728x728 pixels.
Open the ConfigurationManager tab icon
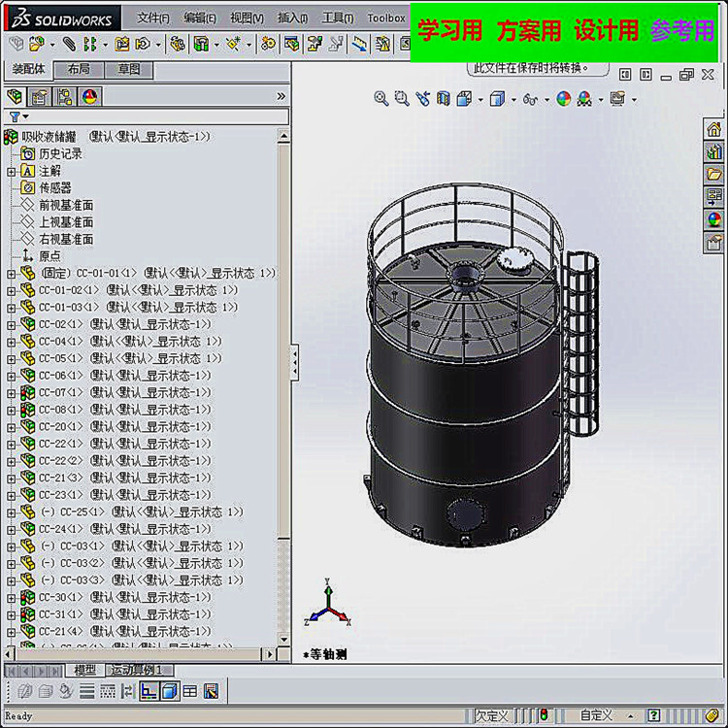pos(65,96)
